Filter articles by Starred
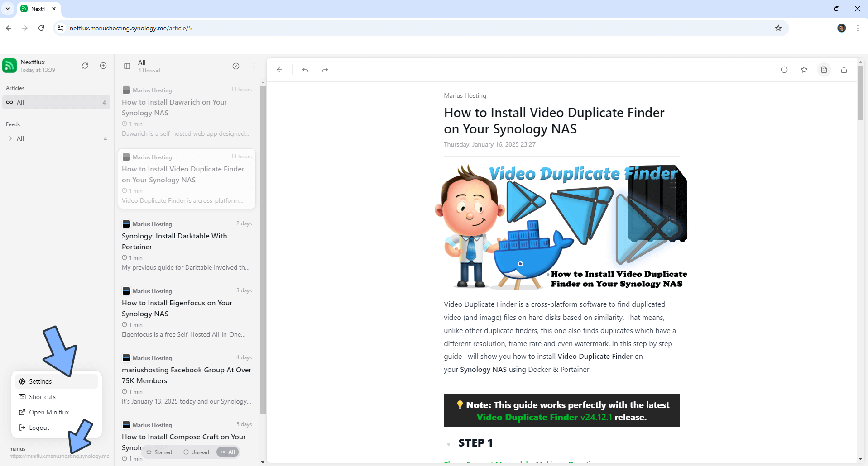Viewport: 868px width, 466px height. (159, 452)
